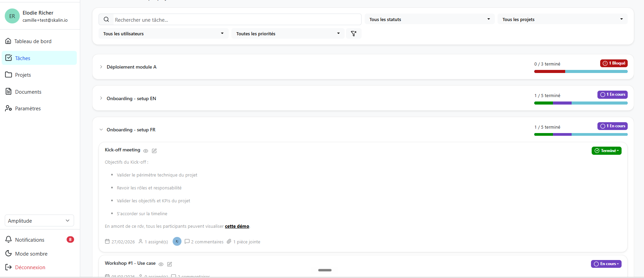644x278 pixels.
Task: Open 1 pièce jointe
Action: (247, 242)
